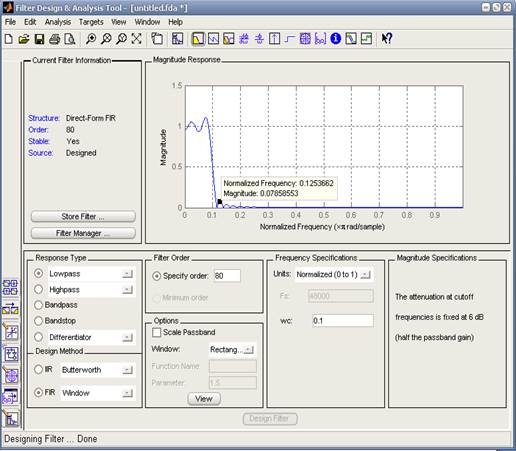Expand the FIR Window method dropdown
516x451 pixels.
tap(98, 393)
